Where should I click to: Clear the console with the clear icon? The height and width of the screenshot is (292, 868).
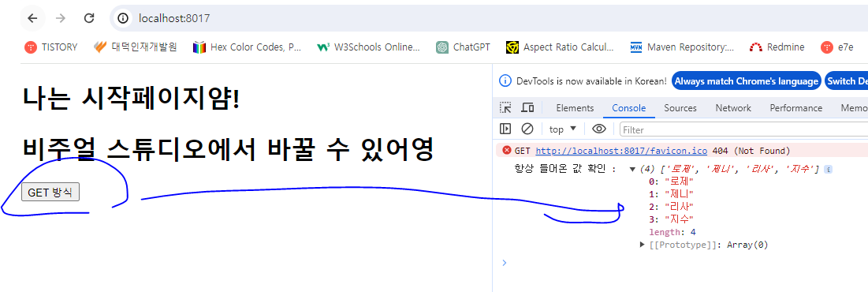(527, 129)
